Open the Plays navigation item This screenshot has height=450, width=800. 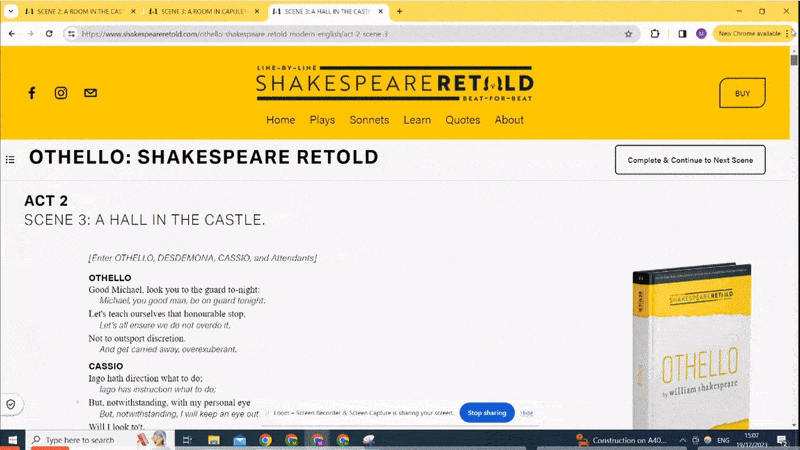click(322, 120)
